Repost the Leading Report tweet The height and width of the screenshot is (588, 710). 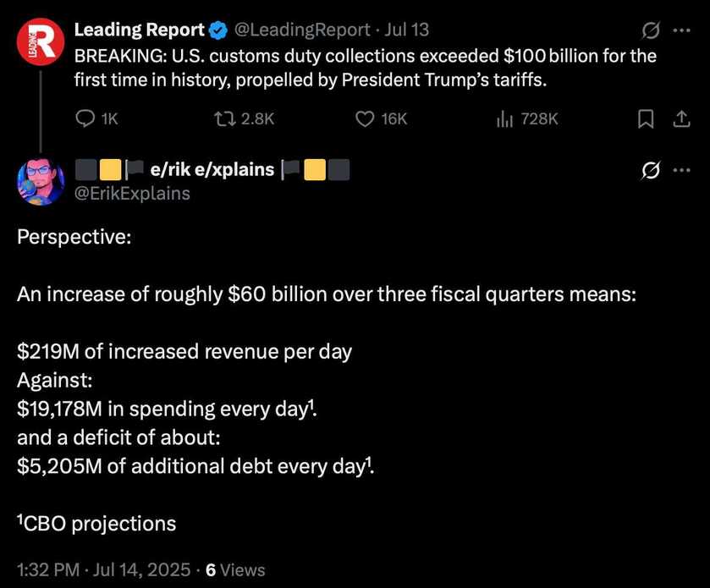(x=244, y=119)
